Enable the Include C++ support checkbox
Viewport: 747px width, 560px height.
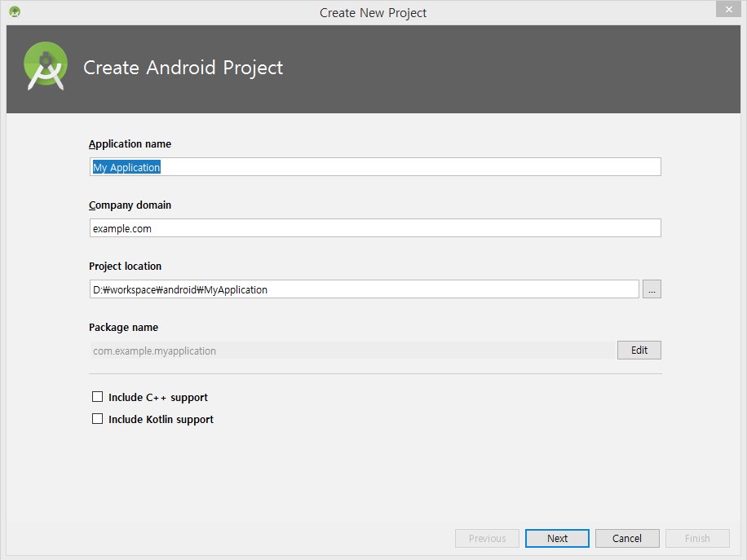click(97, 396)
